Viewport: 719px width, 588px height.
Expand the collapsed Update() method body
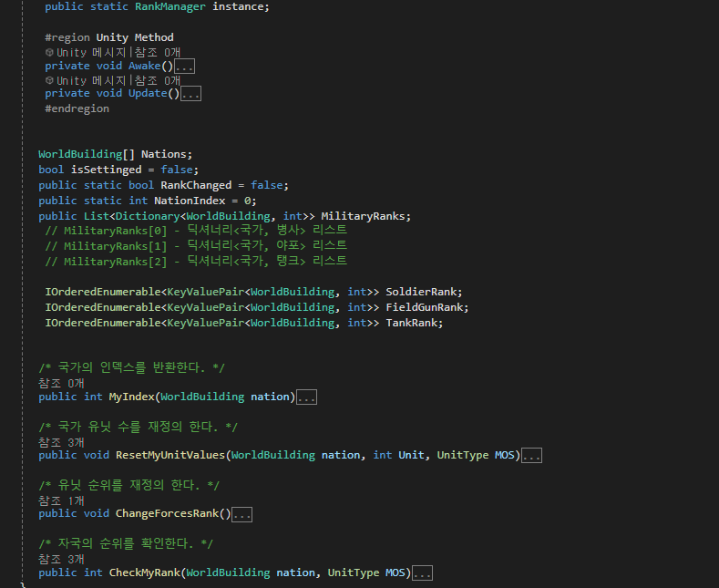(190, 94)
